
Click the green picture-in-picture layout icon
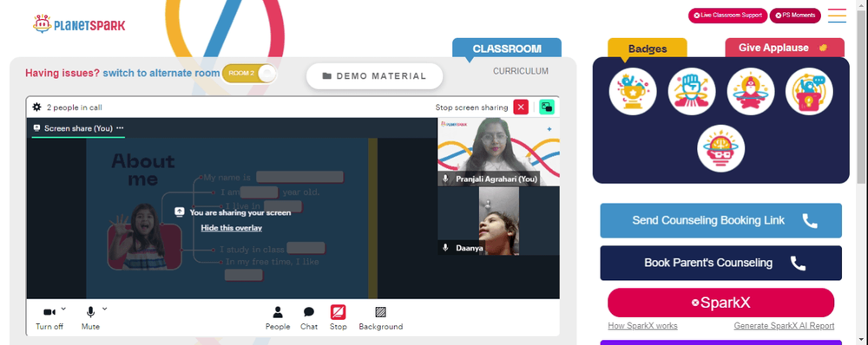[546, 107]
